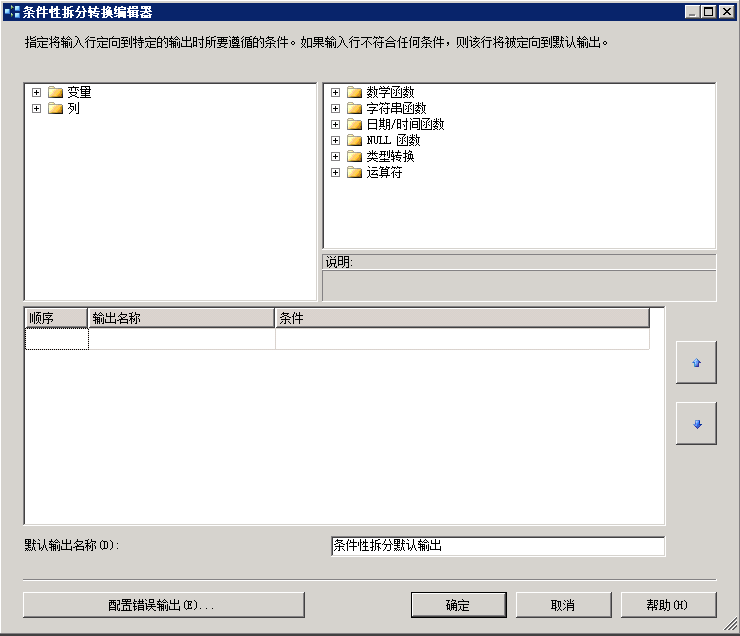The width and height of the screenshot is (740, 636).
Task: Click the 字符串函数 folder icon
Action: click(x=354, y=108)
